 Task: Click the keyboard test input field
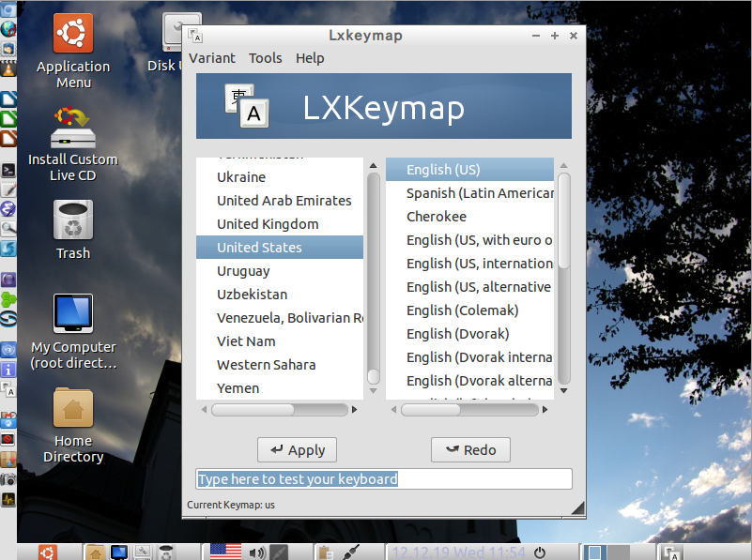click(384, 479)
